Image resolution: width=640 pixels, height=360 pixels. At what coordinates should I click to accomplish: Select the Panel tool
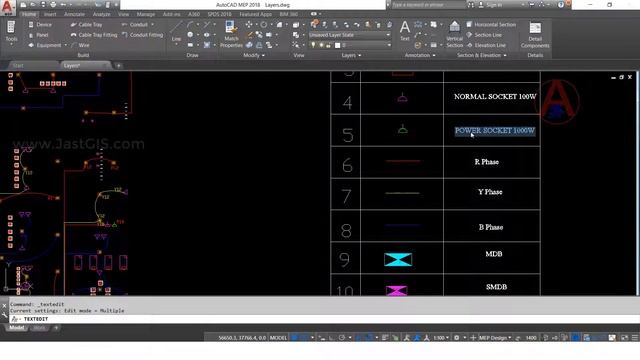[x=38, y=35]
